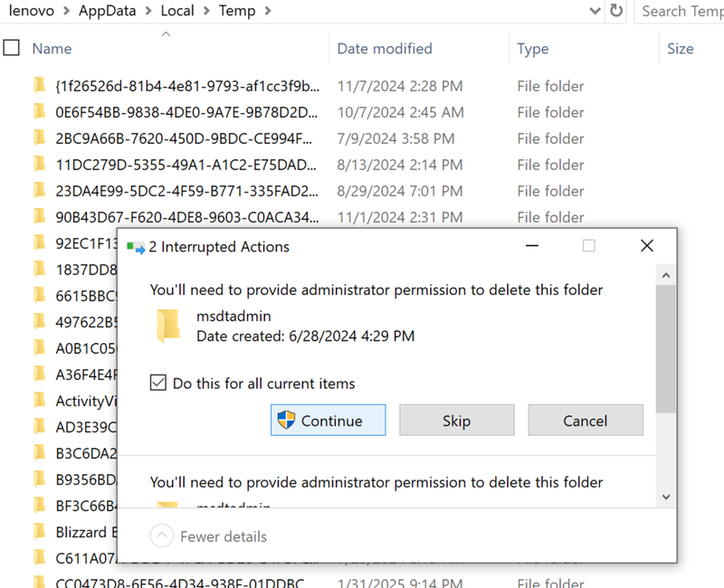Expand the chevron after Temp in breadcrumb
This screenshot has width=724, height=588.
(268, 11)
